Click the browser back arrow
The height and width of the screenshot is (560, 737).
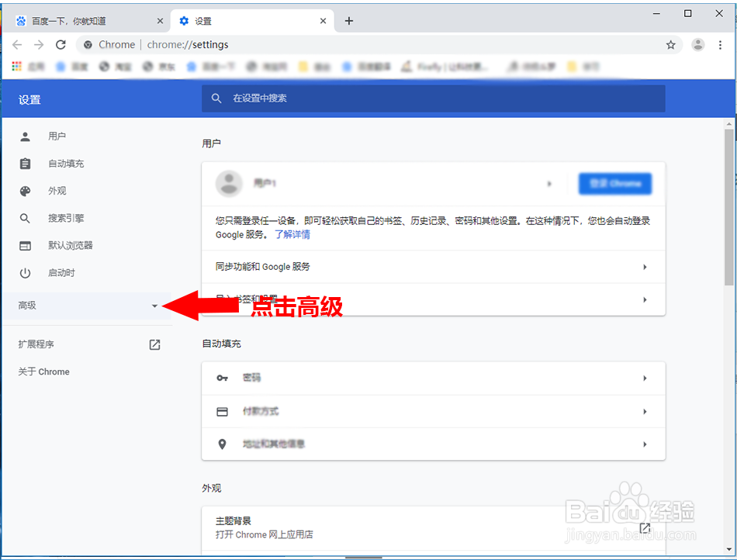coord(17,45)
